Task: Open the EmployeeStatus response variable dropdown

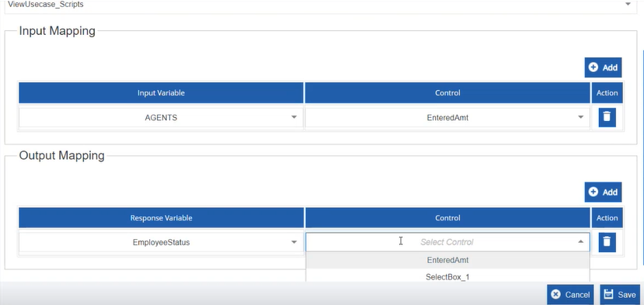Action: tap(294, 242)
